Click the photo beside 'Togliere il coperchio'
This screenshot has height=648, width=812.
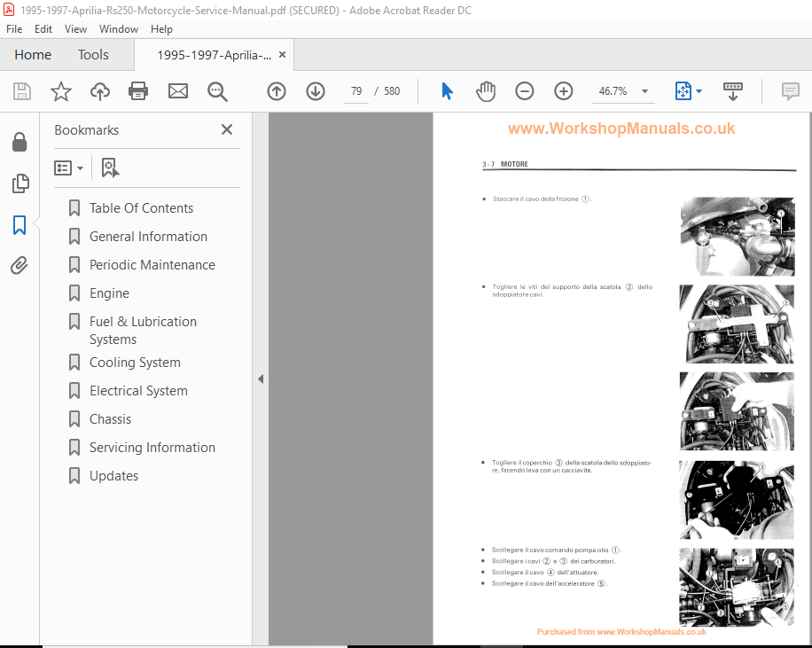pyautogui.click(x=737, y=500)
